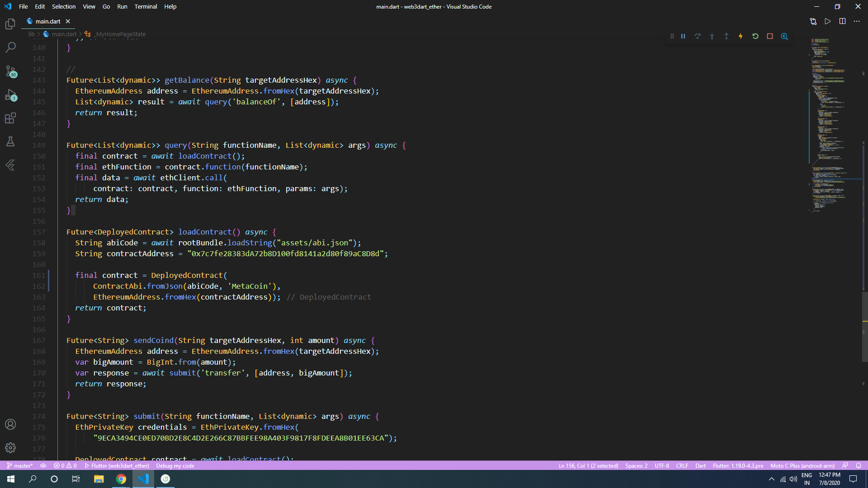Open the Source Control sidebar view
The height and width of the screenshot is (488, 868).
pos(10,71)
